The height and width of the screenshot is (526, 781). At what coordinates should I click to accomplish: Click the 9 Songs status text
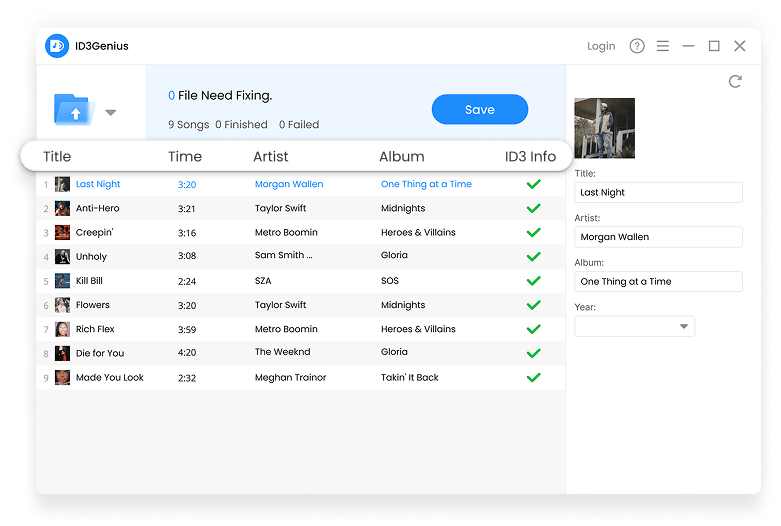pyautogui.click(x=188, y=125)
